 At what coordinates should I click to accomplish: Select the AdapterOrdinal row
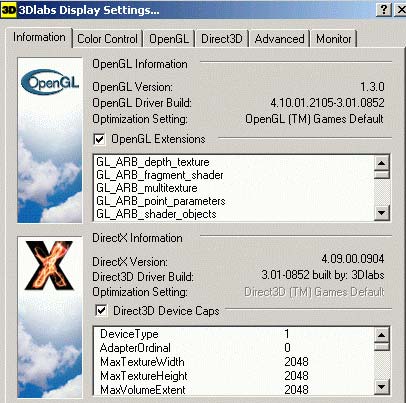point(233,348)
